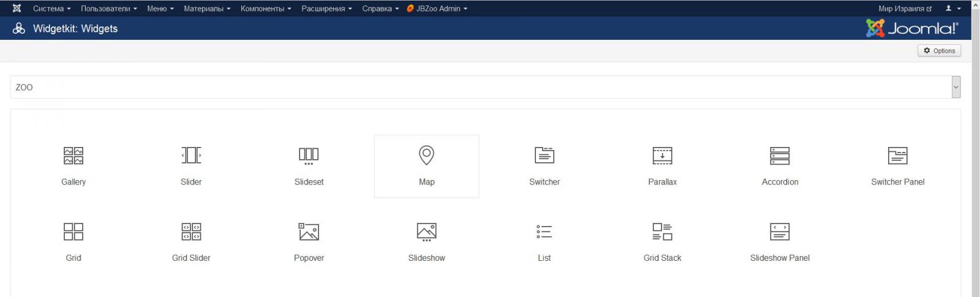The height and width of the screenshot is (297, 980).
Task: Select the Map pin widget
Action: coord(426,156)
